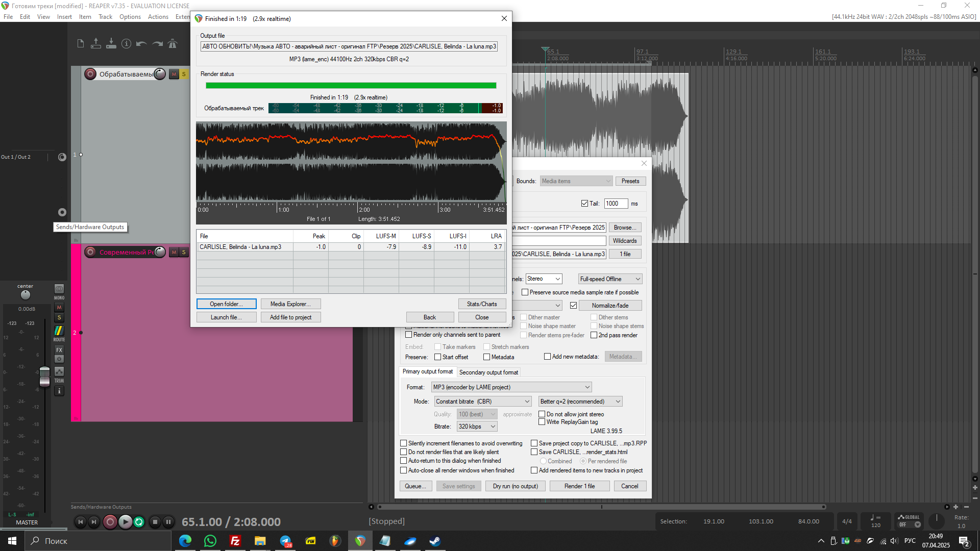Click the Undo arrow in toolbar
This screenshot has height=551, width=980.
coord(141,44)
